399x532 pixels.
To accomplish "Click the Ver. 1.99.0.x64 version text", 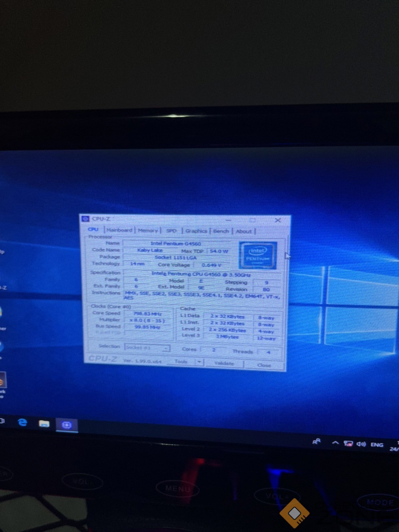I will 142,361.
